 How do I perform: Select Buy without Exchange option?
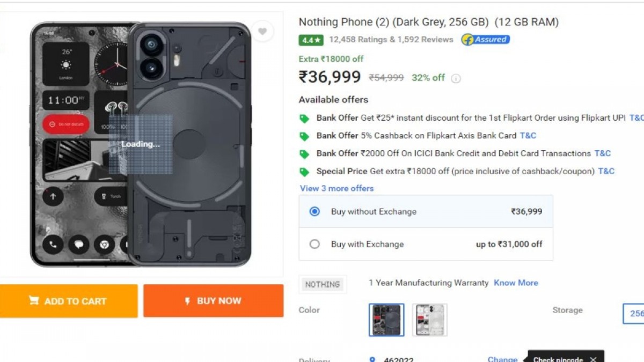click(x=314, y=211)
